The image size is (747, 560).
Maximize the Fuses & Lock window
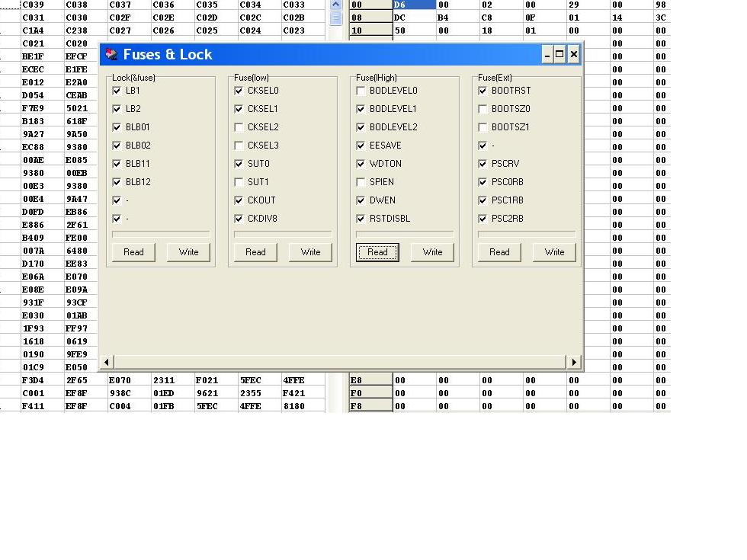click(560, 54)
